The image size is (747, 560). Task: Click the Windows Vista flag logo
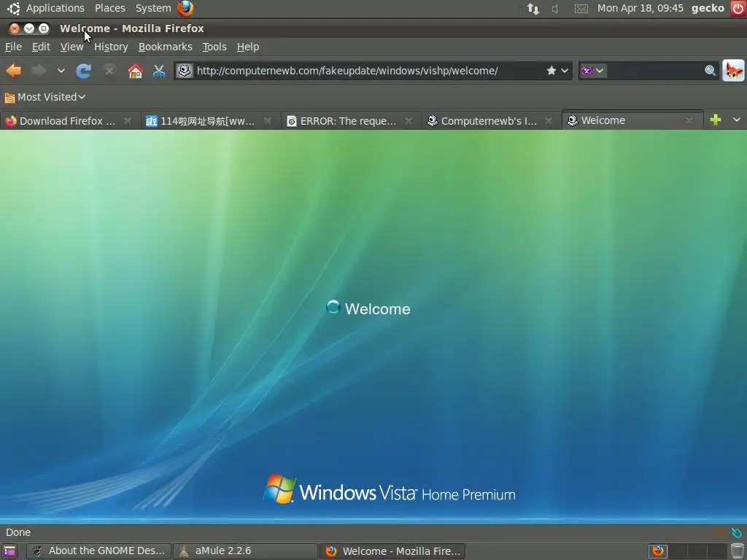tap(279, 489)
